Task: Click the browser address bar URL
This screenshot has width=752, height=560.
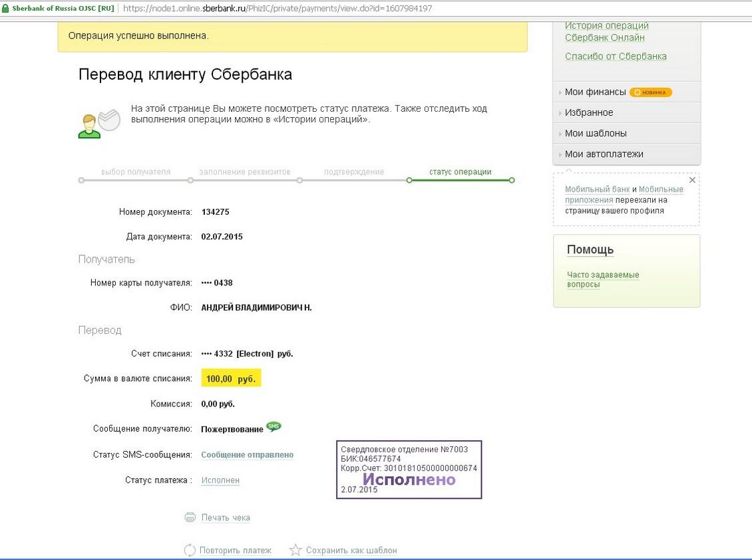Action: (278, 9)
